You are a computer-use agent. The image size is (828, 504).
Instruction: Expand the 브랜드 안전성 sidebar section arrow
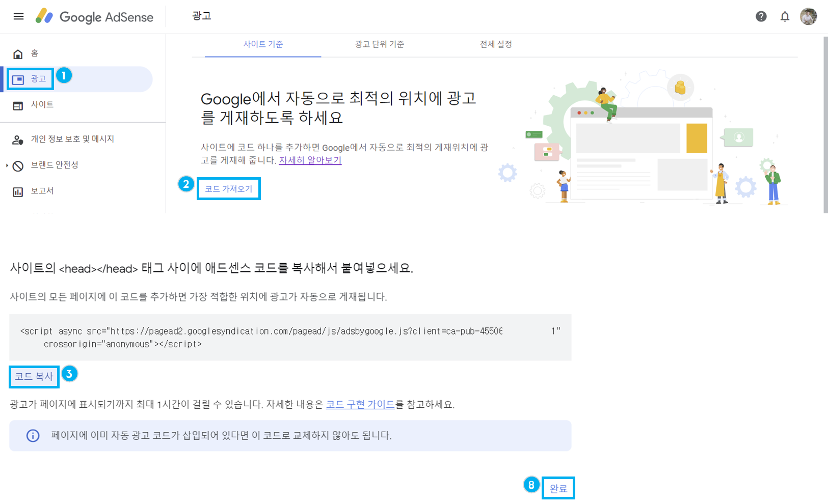point(7,165)
